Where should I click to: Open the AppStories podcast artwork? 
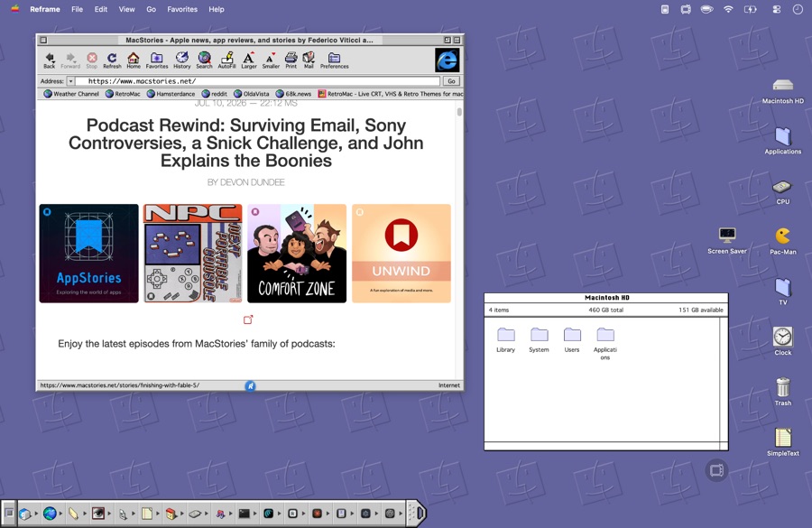tap(89, 254)
